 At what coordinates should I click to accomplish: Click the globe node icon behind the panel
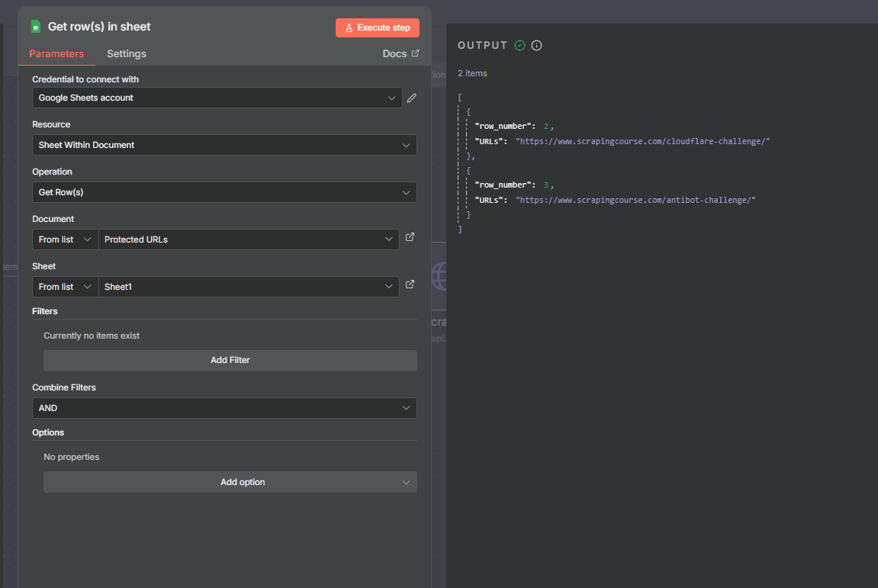439,277
